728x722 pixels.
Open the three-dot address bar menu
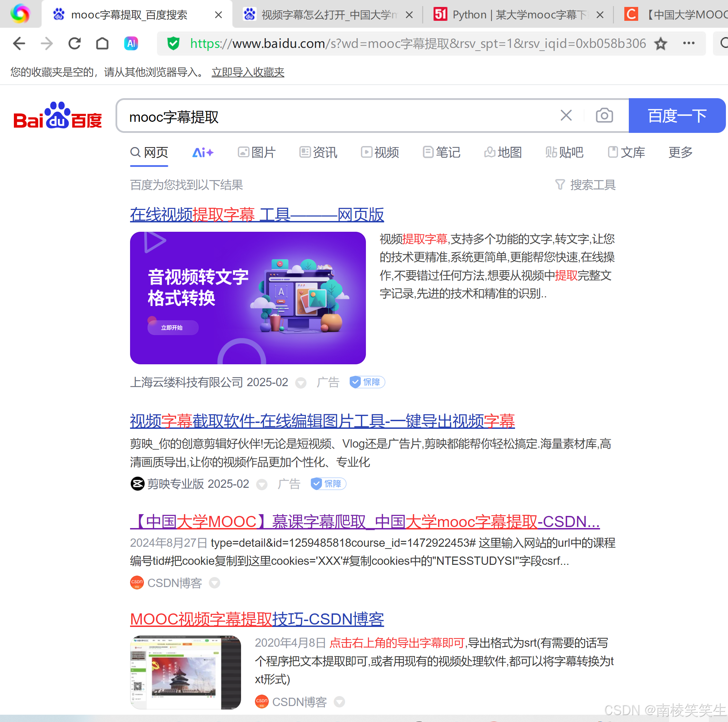[688, 43]
